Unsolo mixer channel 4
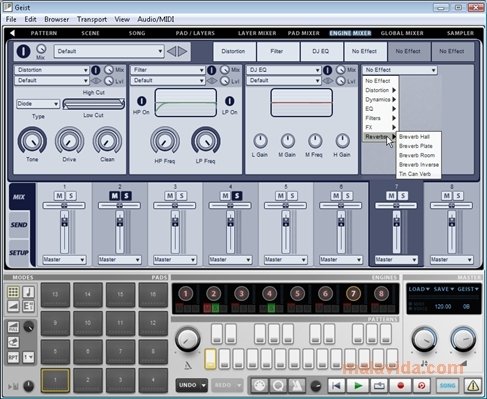Viewport: 487px width, 399px height. click(x=237, y=196)
